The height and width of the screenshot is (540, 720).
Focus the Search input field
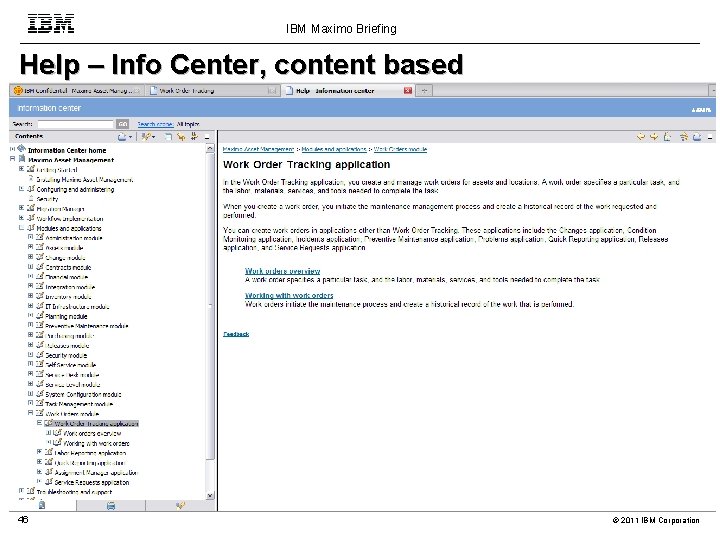click(x=75, y=124)
